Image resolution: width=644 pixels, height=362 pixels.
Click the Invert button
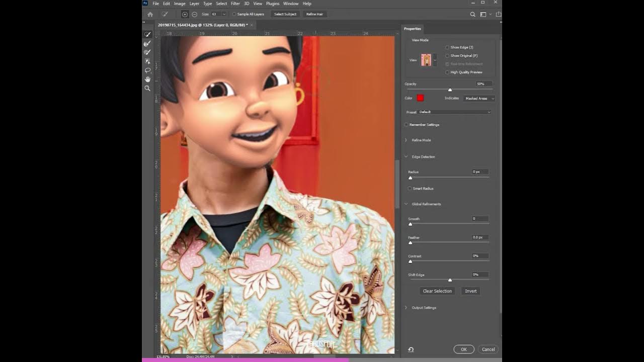471,291
